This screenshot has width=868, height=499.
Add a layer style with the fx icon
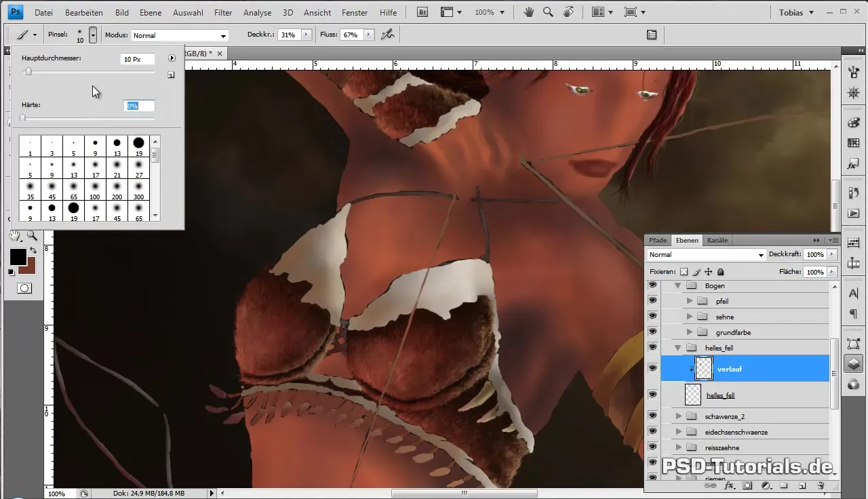click(x=730, y=485)
